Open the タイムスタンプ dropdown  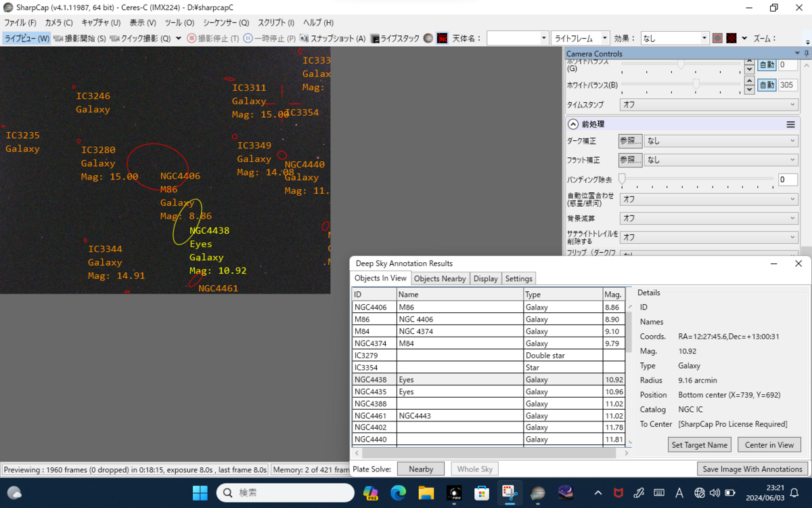click(x=708, y=105)
